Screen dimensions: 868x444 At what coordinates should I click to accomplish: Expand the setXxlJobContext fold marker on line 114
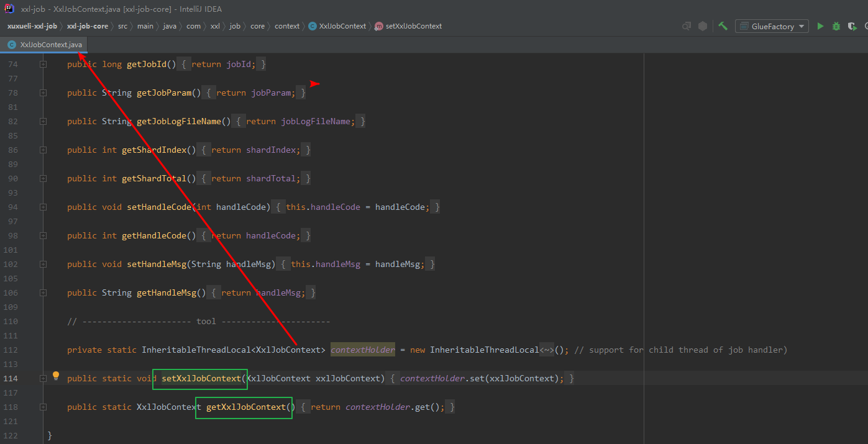click(x=43, y=378)
